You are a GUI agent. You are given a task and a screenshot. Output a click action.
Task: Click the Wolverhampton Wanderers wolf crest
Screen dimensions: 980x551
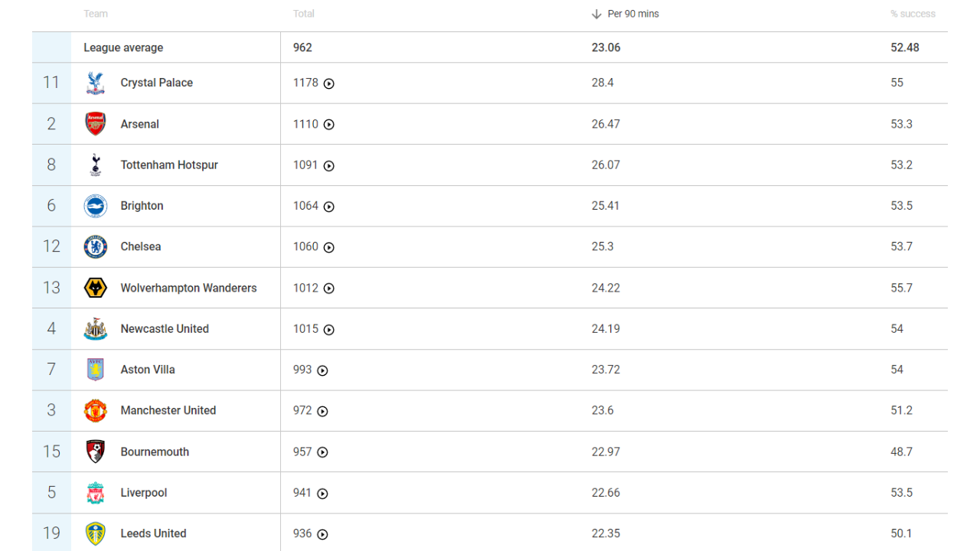pyautogui.click(x=96, y=288)
